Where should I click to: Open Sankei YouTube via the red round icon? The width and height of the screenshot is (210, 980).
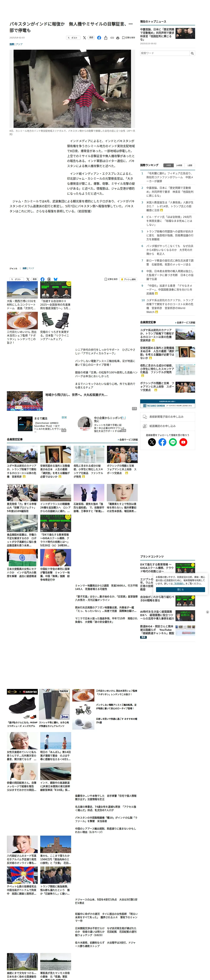pyautogui.click(x=183, y=442)
